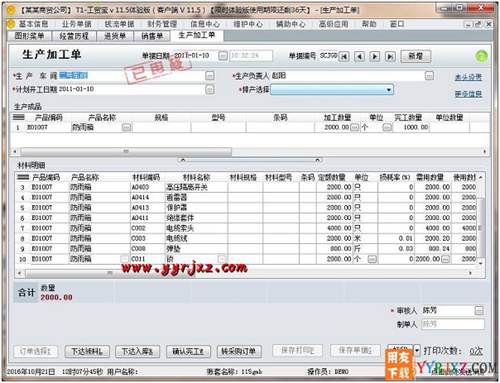Switch to the 经营历程 tab
500x383 pixels.
74,36
